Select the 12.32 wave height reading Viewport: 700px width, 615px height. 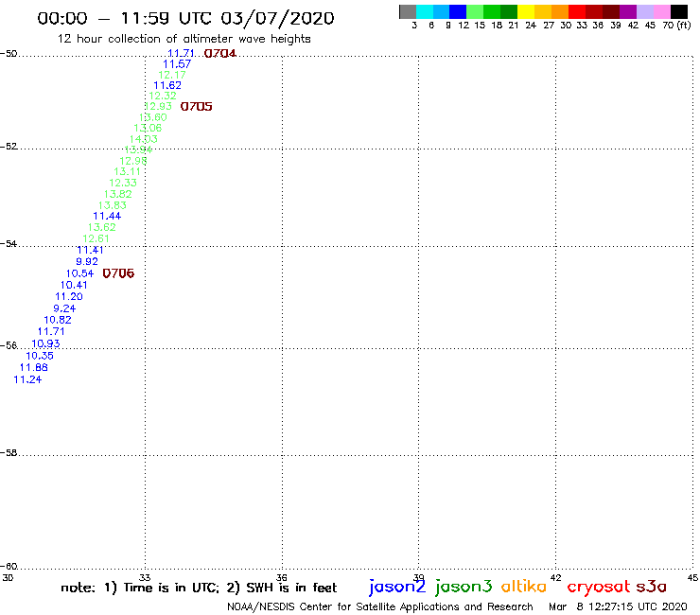click(163, 96)
